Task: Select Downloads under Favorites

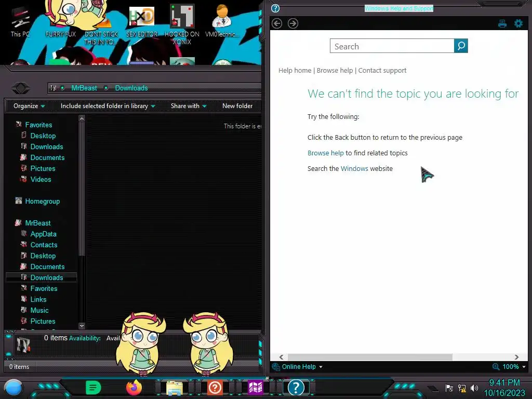Action: pyautogui.click(x=46, y=147)
